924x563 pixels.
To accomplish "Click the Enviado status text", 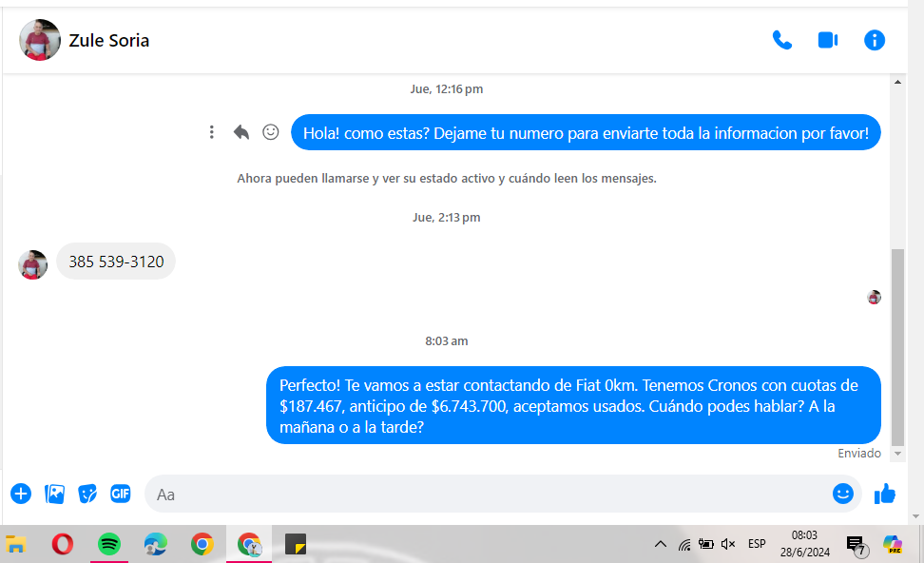I will click(x=859, y=454).
